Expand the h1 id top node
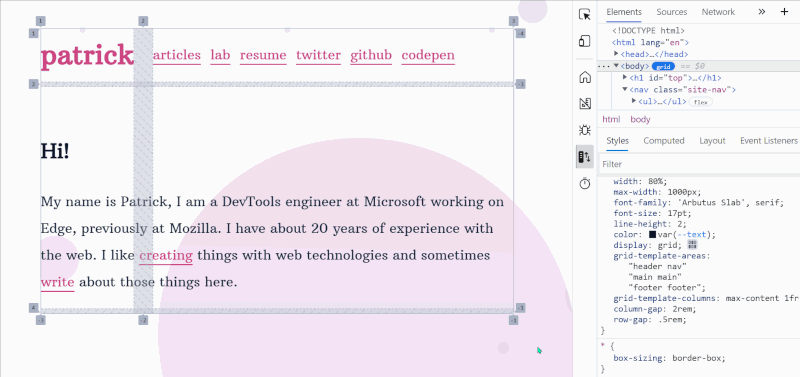This screenshot has width=800, height=377. tap(624, 78)
